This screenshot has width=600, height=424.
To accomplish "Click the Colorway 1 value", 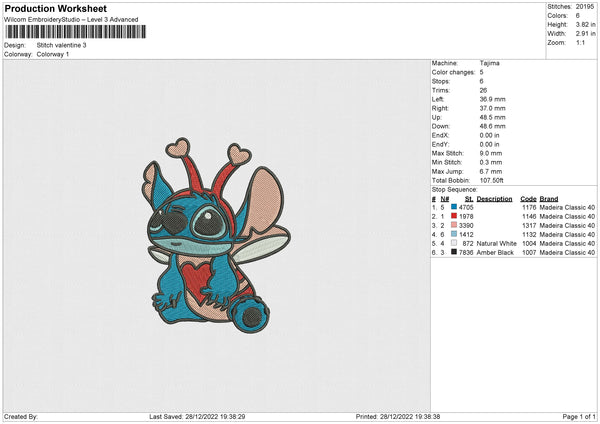I will pos(54,54).
